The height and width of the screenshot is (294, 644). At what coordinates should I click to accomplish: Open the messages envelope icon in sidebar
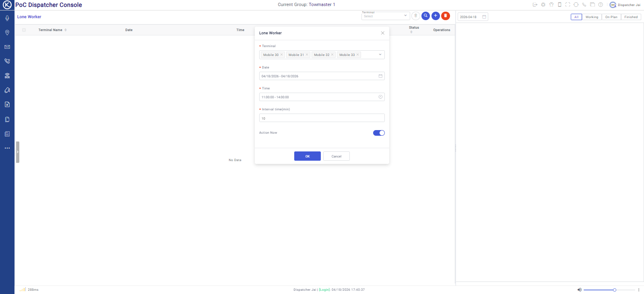point(7,47)
